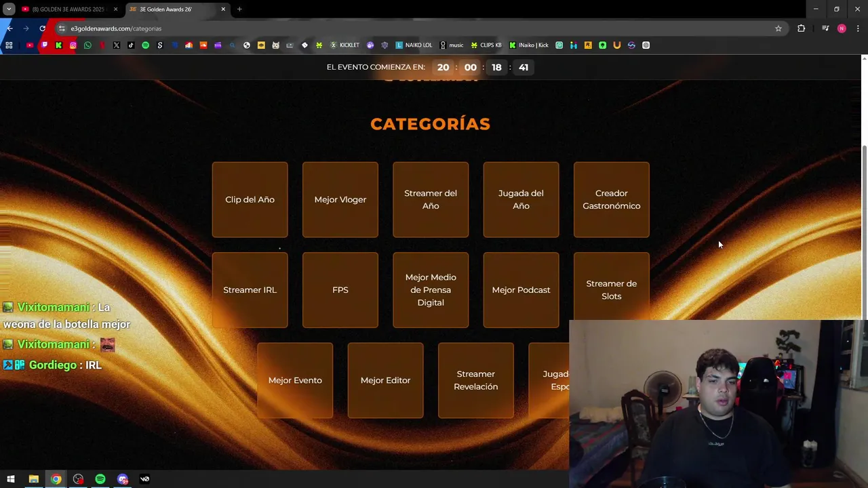
Task: Open the Mejor Podcast category
Action: click(521, 290)
